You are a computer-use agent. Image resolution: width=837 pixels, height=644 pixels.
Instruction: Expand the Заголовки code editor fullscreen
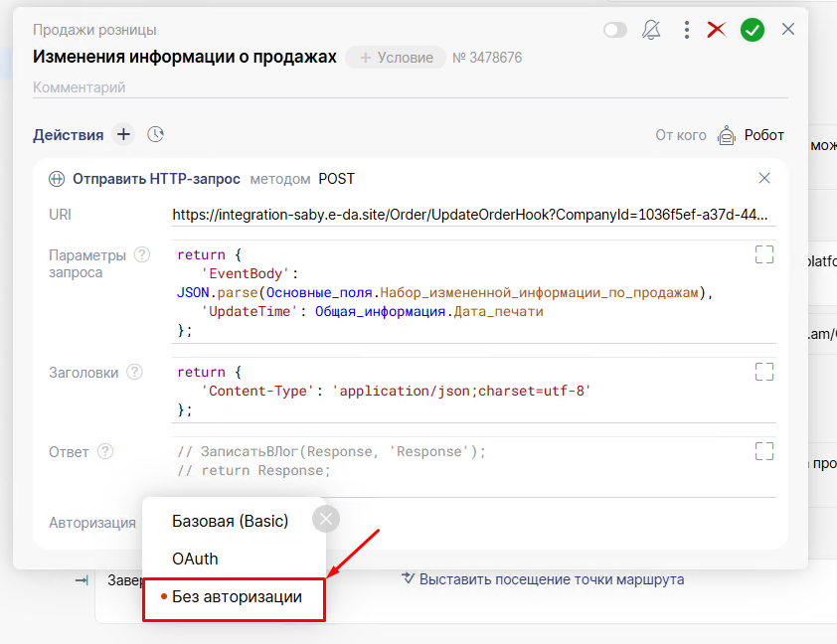pos(763,372)
